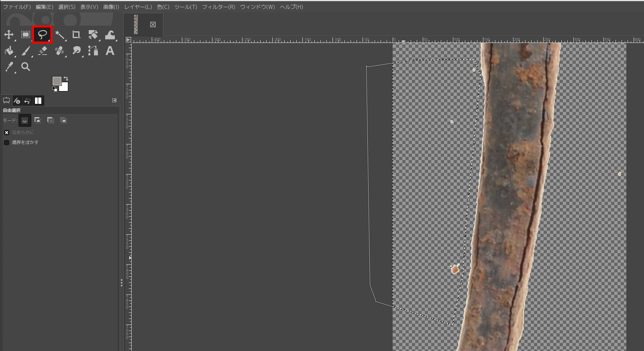Open the 編集(E) menu

tap(44, 7)
